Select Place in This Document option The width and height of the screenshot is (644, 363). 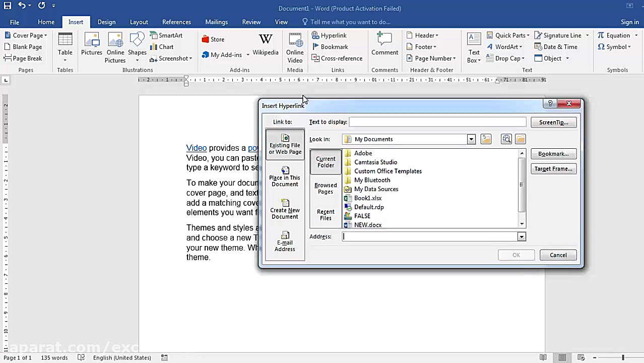[285, 176]
